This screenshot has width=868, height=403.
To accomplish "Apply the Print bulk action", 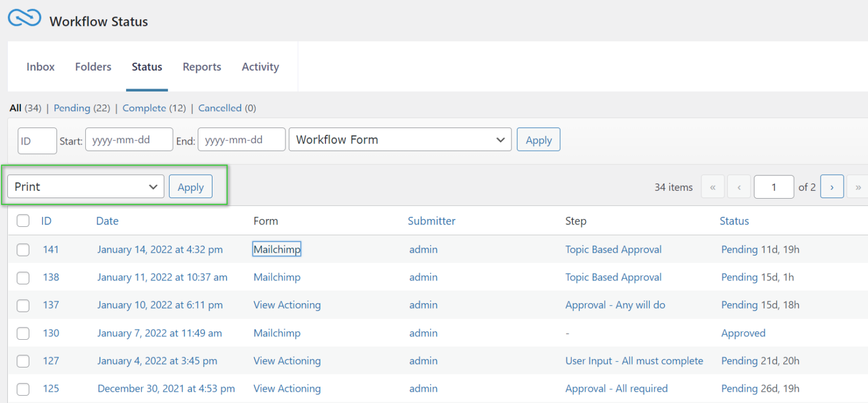I will point(190,186).
